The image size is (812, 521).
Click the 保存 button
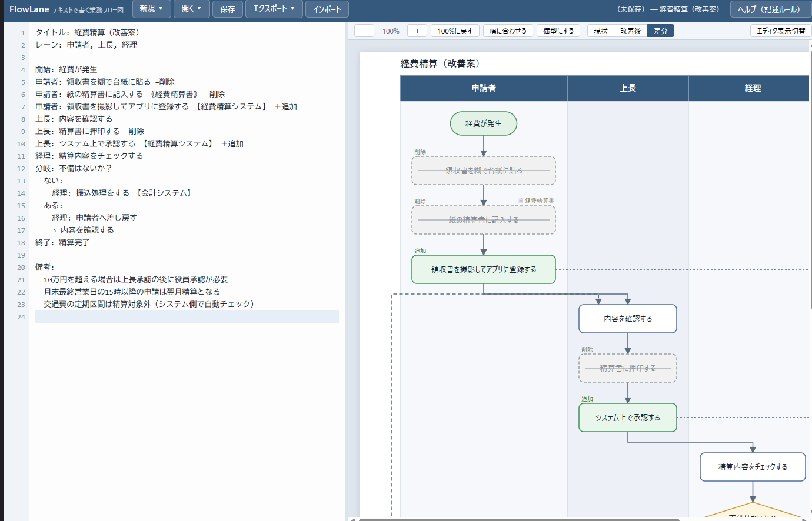click(x=228, y=9)
